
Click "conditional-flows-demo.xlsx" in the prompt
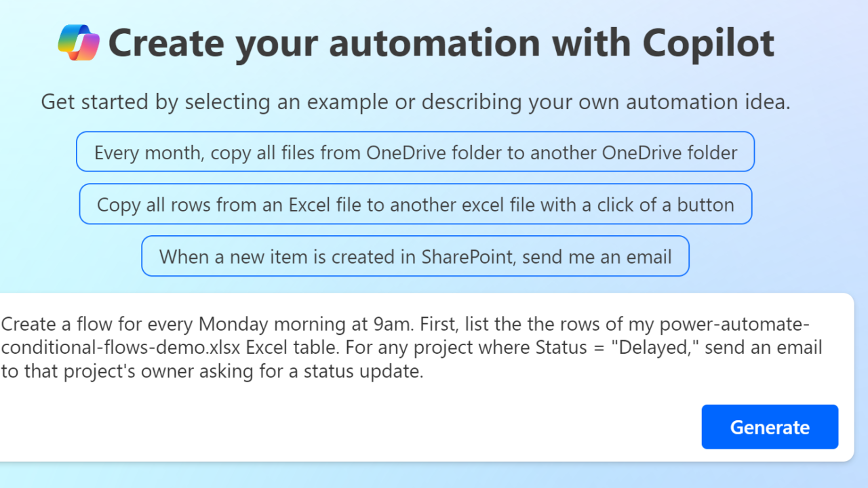click(x=121, y=348)
